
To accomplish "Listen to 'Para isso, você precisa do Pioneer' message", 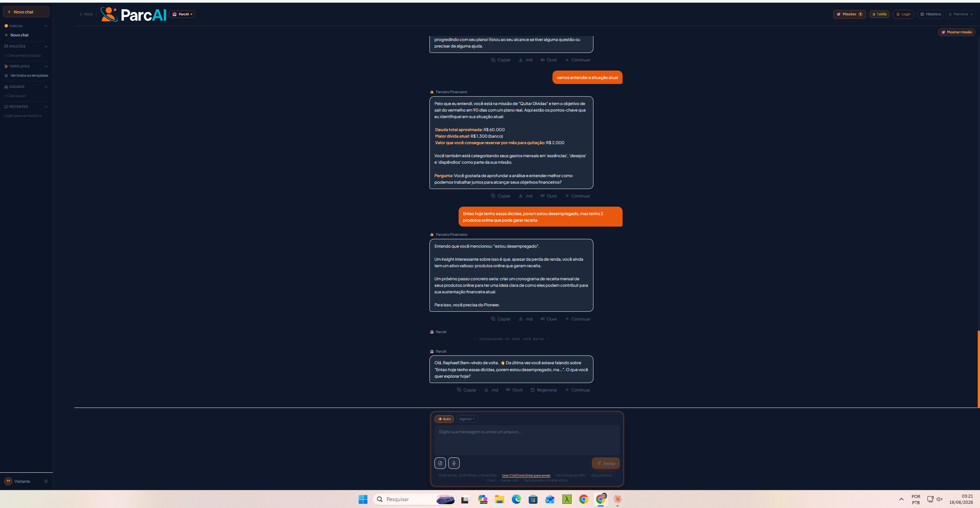I will (549, 319).
